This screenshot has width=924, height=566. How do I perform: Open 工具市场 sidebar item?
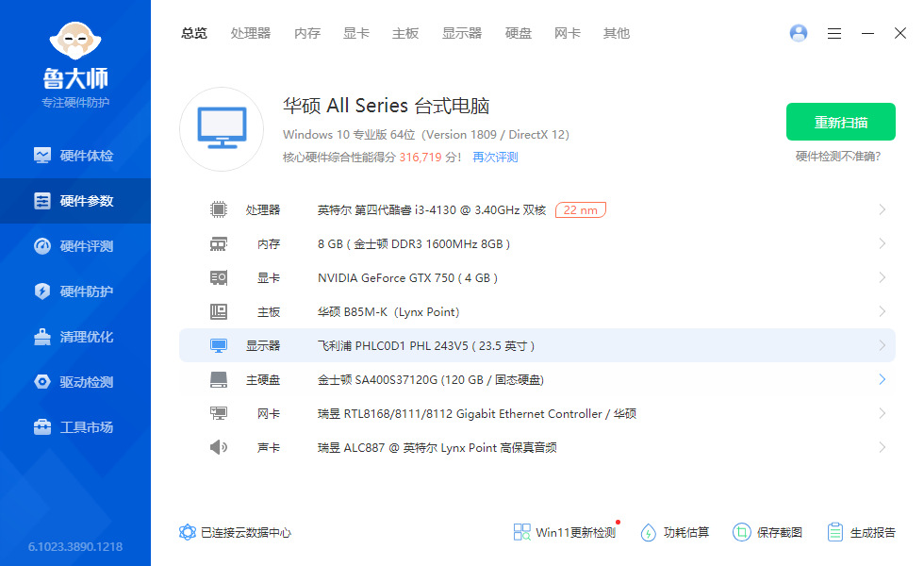[x=75, y=427]
